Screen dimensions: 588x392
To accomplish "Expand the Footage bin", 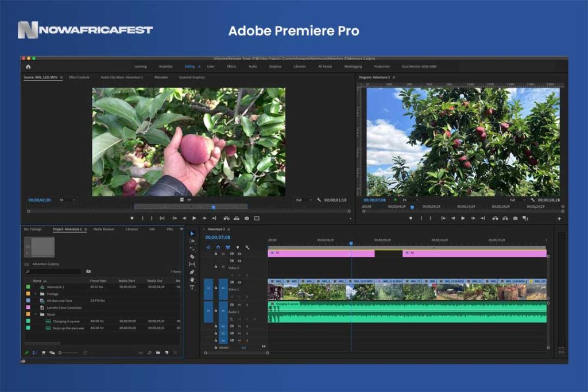I will coord(36,294).
